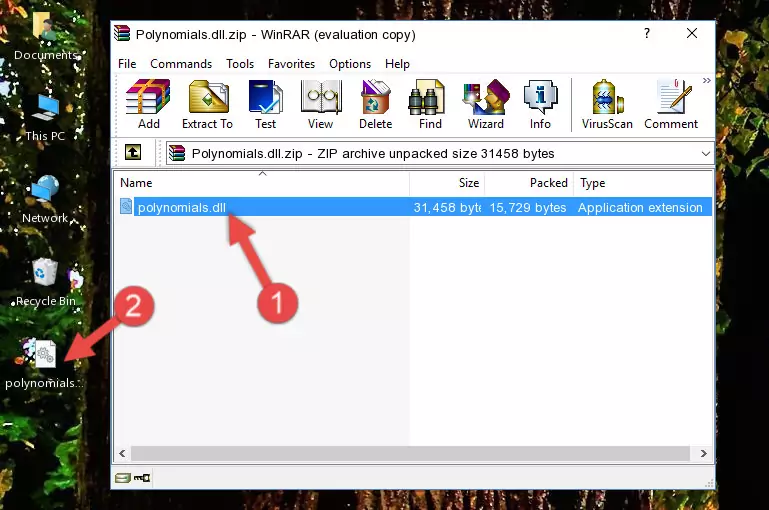Open the Tools menu
This screenshot has height=510, width=769.
pyautogui.click(x=240, y=64)
